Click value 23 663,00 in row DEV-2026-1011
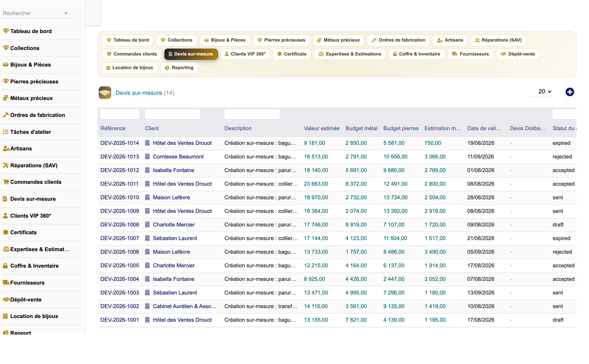Screen dimensions: 589x364 pyautogui.click(x=316, y=184)
